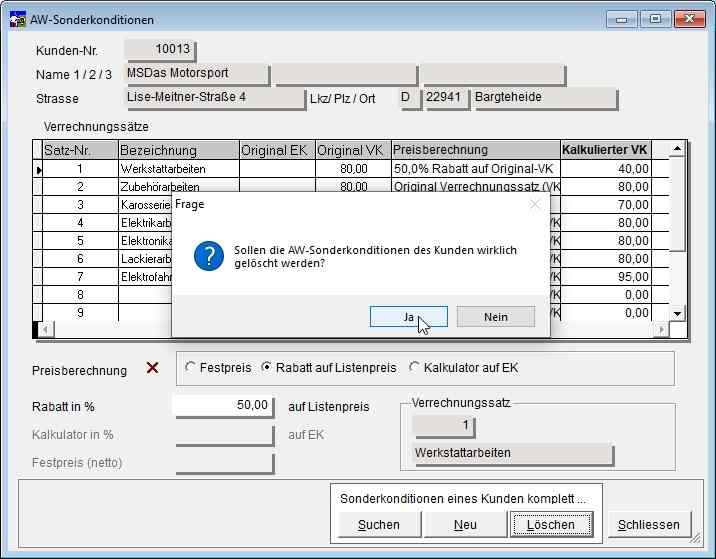This screenshot has width=716, height=559.
Task: Click Kalkulierter VK value 95,00
Action: 605,277
